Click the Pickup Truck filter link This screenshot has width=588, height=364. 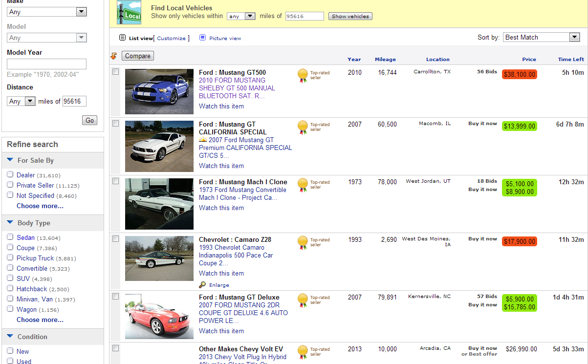35,258
